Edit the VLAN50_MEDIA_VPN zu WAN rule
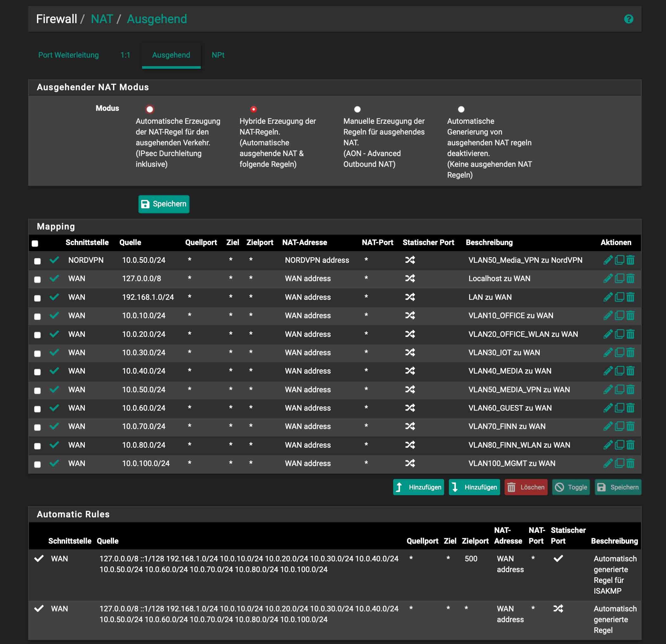666x644 pixels. pyautogui.click(x=608, y=389)
